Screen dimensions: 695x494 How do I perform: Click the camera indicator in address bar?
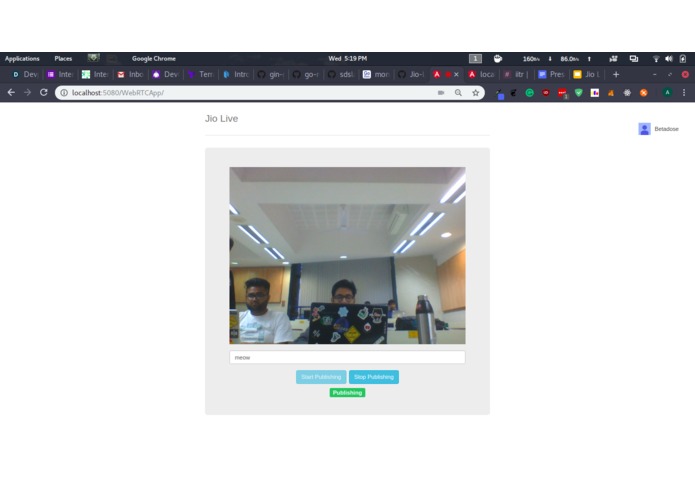click(x=441, y=93)
